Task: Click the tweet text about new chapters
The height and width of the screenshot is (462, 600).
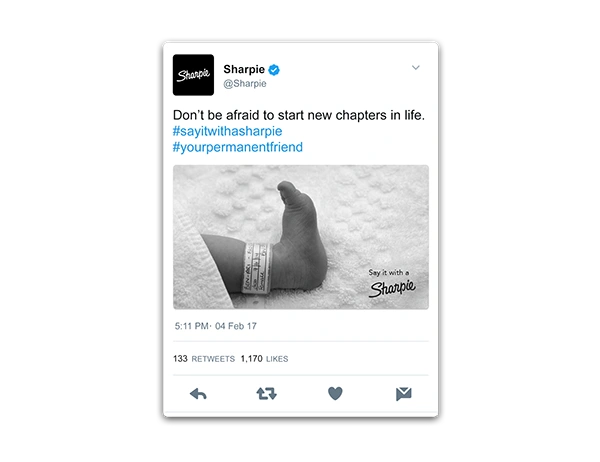Action: click(299, 115)
